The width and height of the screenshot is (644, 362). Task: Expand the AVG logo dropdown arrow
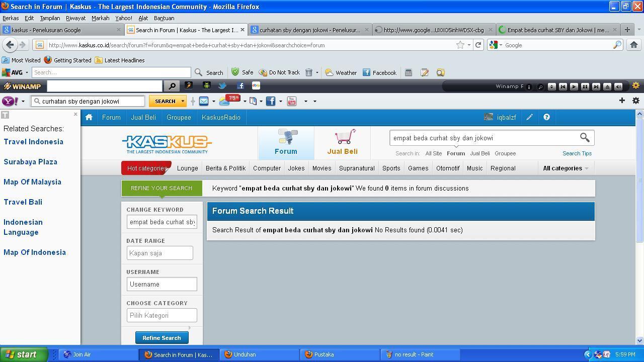(x=27, y=72)
